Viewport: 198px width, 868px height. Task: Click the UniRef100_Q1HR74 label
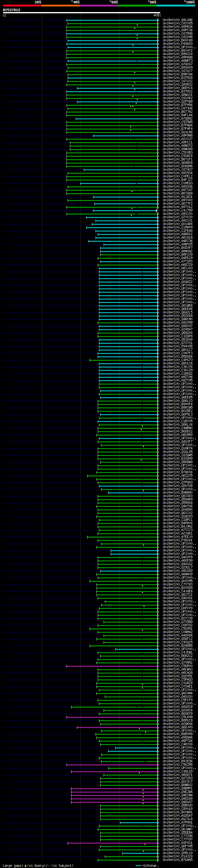(178, 448)
